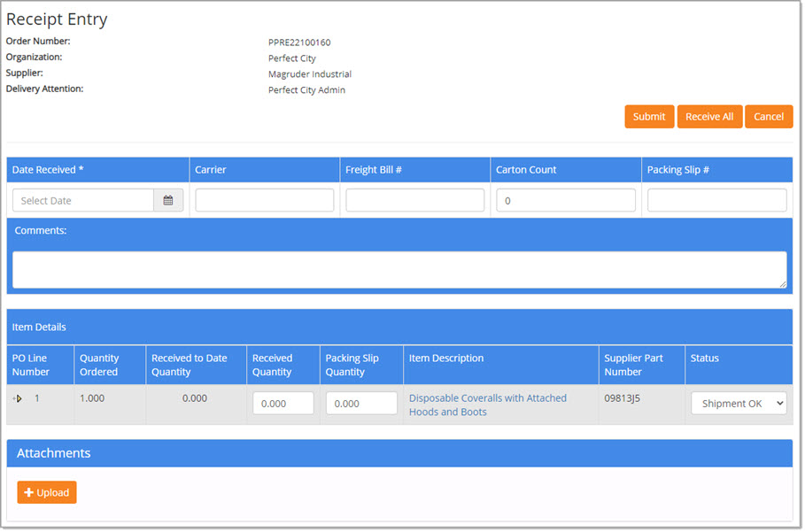The height and width of the screenshot is (532, 805).
Task: Cancel the receipt entry
Action: pos(768,117)
